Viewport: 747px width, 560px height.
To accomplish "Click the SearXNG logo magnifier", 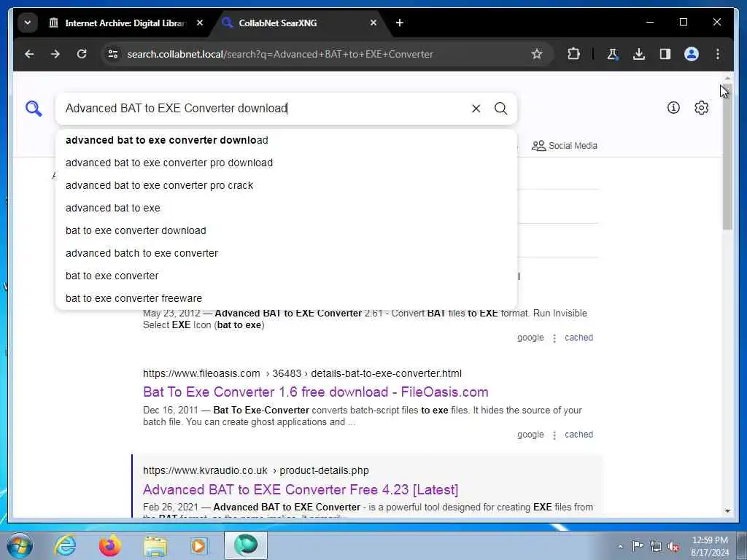I will click(x=34, y=109).
